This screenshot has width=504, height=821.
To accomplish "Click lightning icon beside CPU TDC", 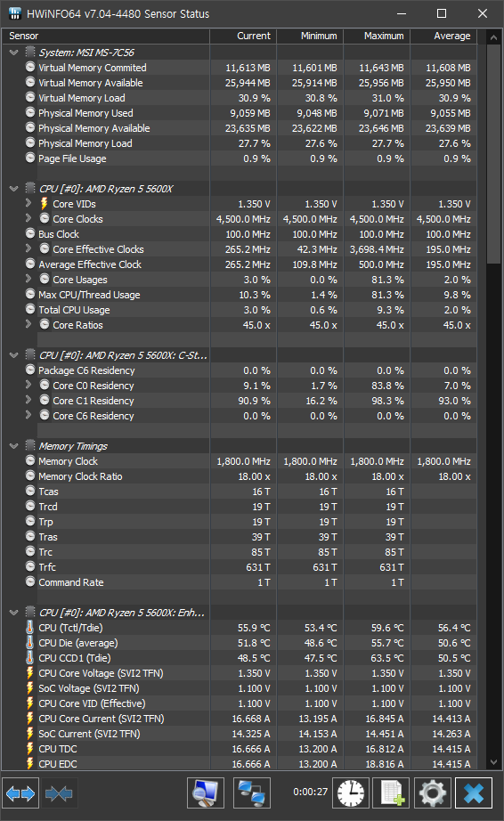I will [30, 749].
